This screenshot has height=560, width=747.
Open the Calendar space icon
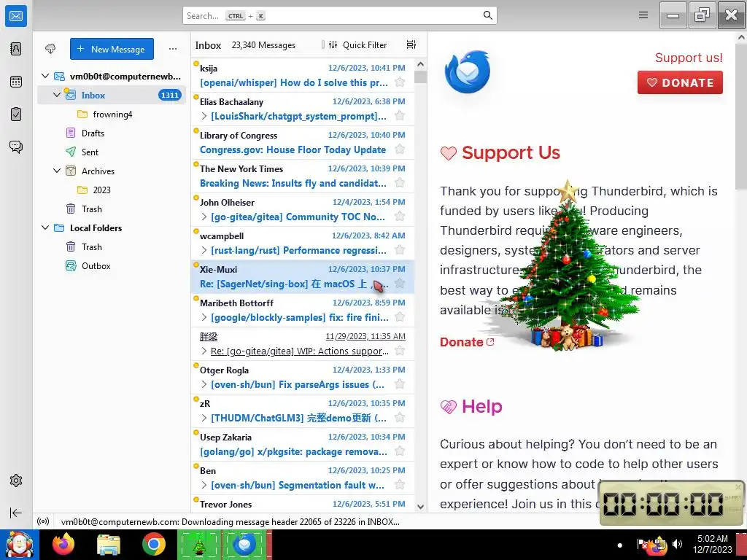pyautogui.click(x=16, y=82)
